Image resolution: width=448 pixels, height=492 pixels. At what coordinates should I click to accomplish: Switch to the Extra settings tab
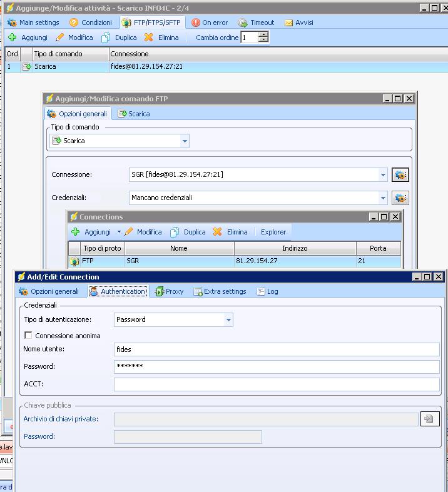tap(220, 291)
